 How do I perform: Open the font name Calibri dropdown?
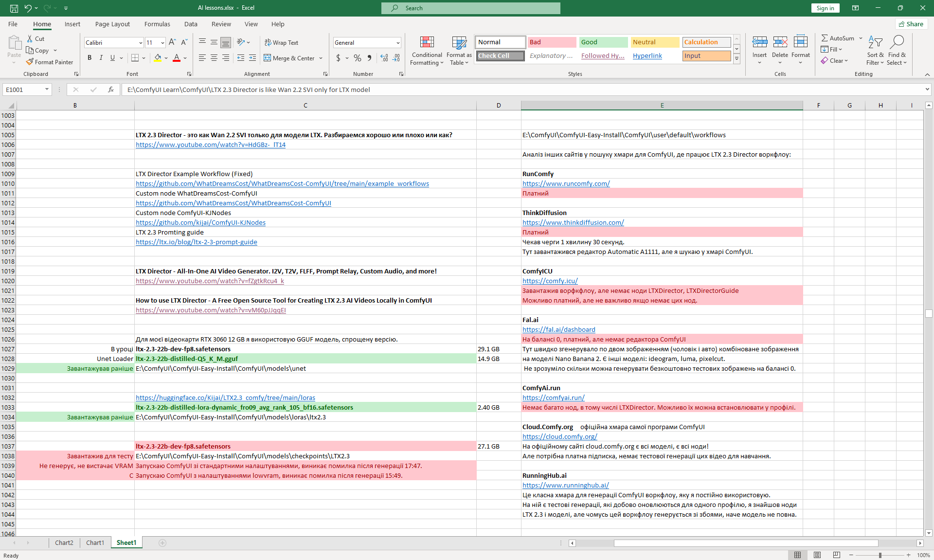[x=141, y=43]
